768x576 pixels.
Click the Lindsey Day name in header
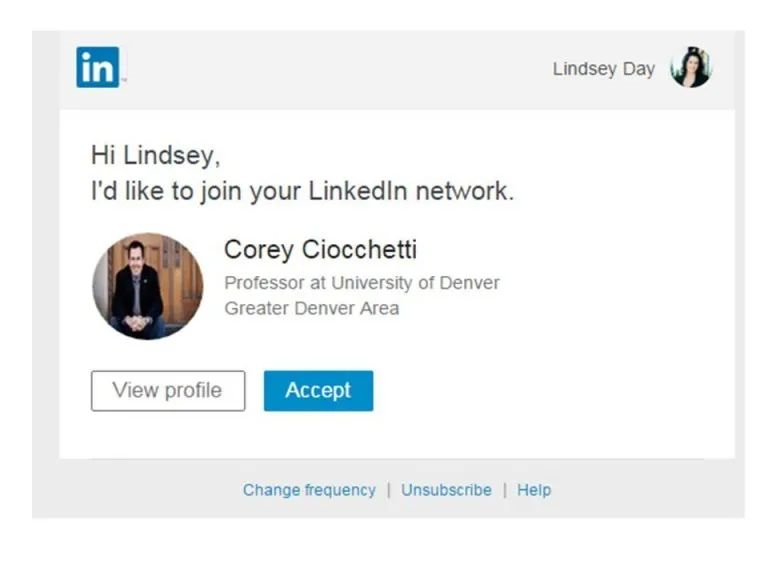(603, 69)
